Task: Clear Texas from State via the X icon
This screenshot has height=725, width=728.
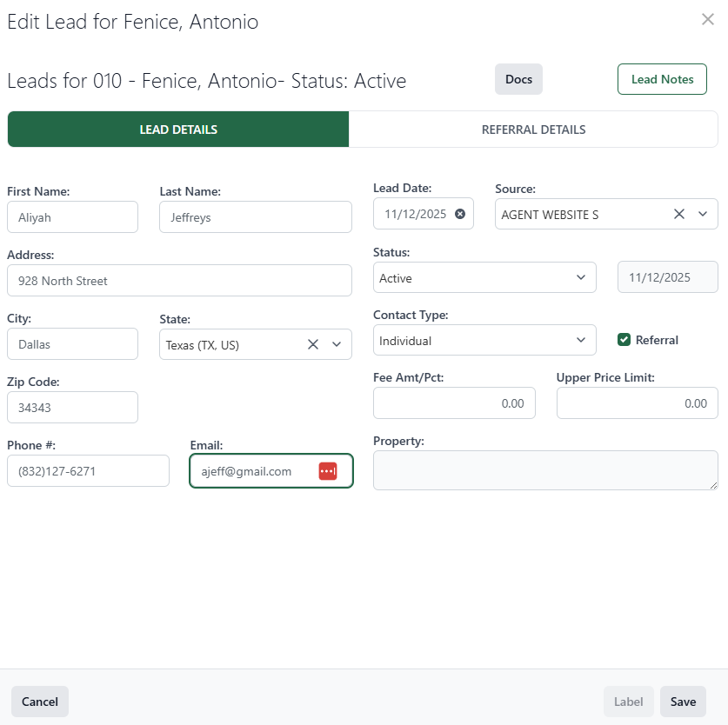Action: click(x=312, y=343)
